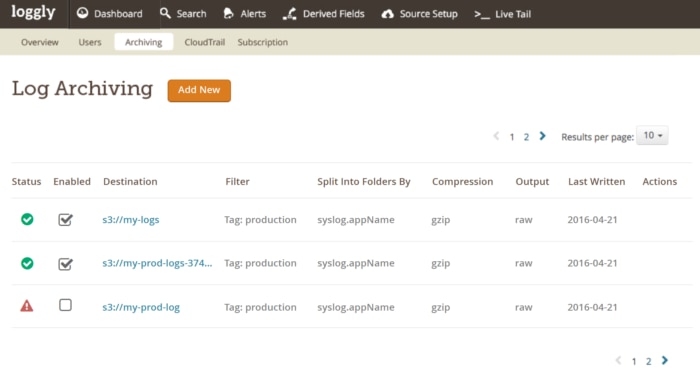This screenshot has height=381, width=700.
Task: Select page 1 in bottom pagination
Action: (x=634, y=361)
